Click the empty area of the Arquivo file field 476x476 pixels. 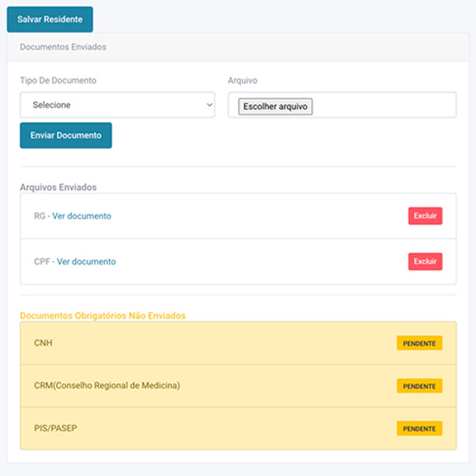(x=381, y=105)
